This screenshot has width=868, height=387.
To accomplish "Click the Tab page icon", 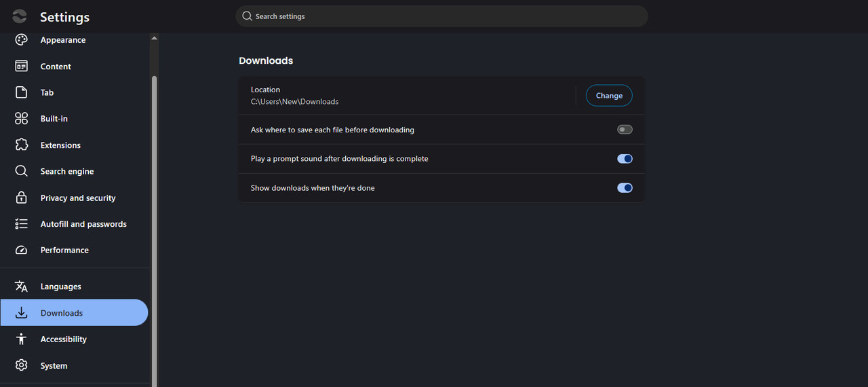I will 21,92.
